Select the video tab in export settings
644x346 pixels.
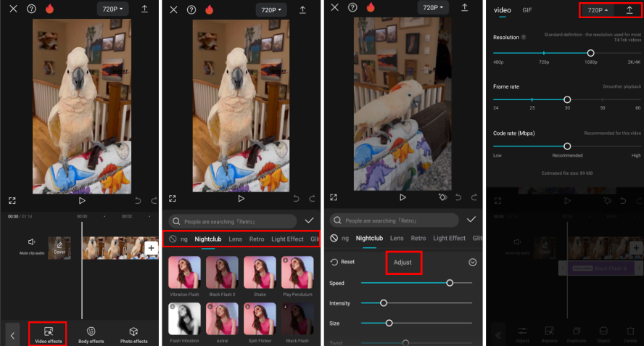(502, 10)
